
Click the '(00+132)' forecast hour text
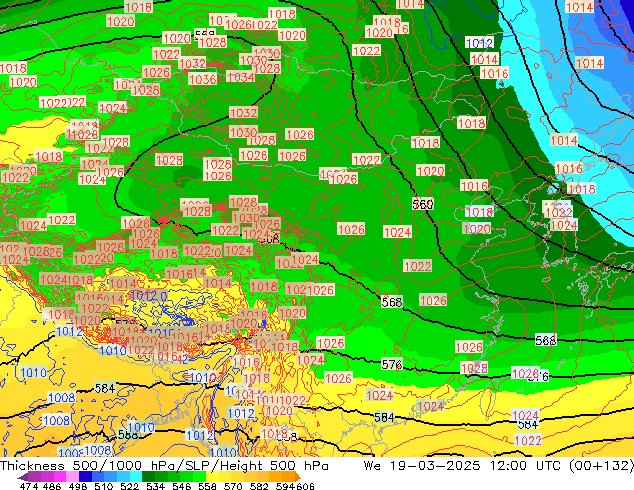coord(601,465)
